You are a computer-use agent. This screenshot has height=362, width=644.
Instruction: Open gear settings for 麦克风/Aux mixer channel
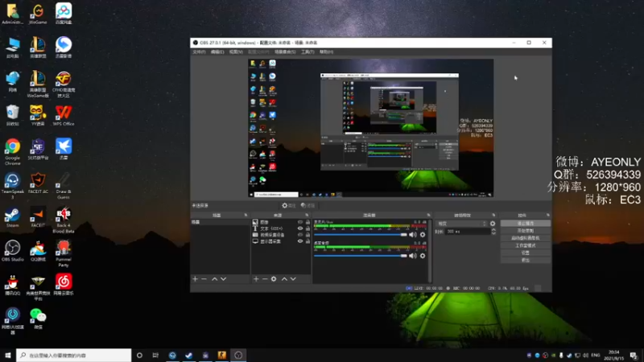coord(422,234)
